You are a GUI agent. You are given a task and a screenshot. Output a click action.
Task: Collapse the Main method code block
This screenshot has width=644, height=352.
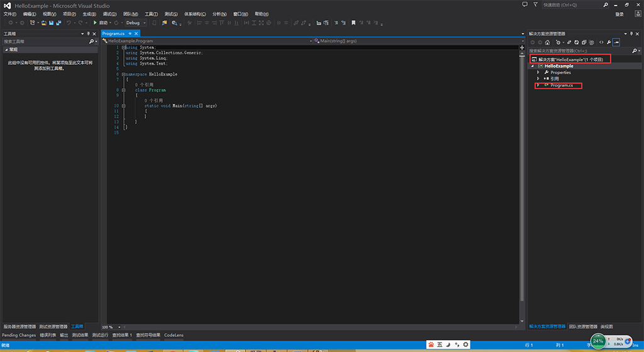(x=124, y=106)
